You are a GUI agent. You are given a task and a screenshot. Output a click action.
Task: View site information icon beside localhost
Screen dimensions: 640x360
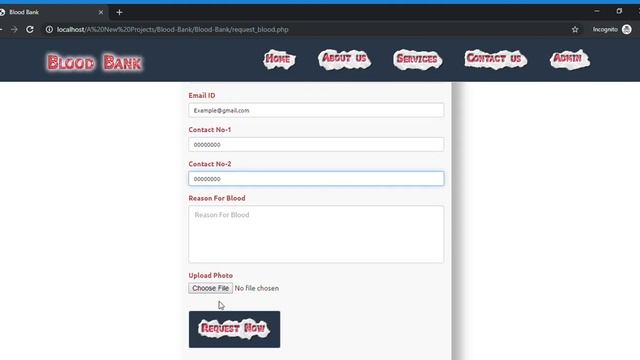(x=49, y=29)
